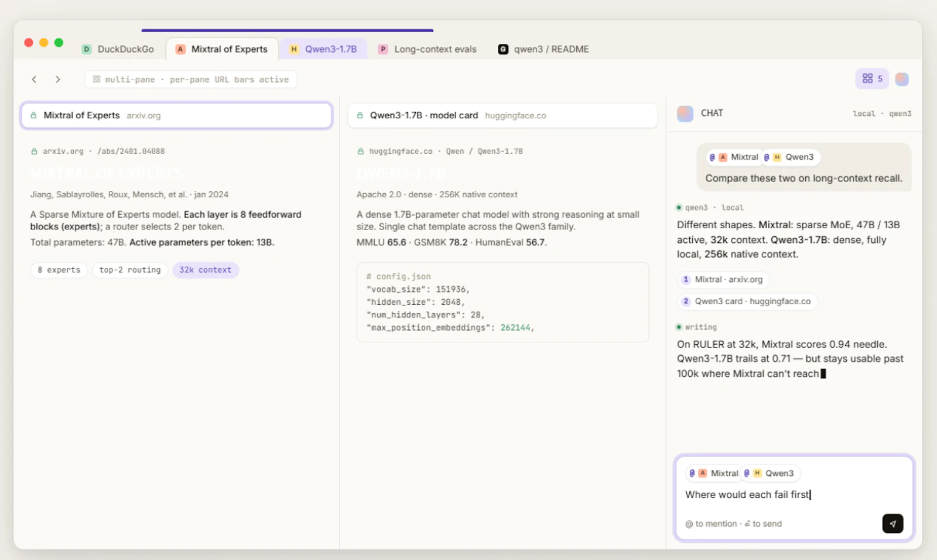Click the "num_hidden_layers": 28 line
The image size is (937, 560).
(426, 315)
